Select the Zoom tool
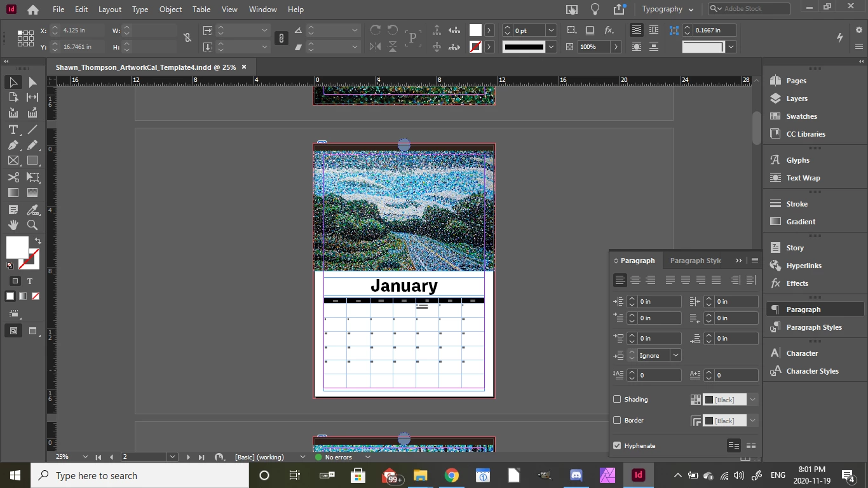The image size is (868, 488). pos(32,225)
